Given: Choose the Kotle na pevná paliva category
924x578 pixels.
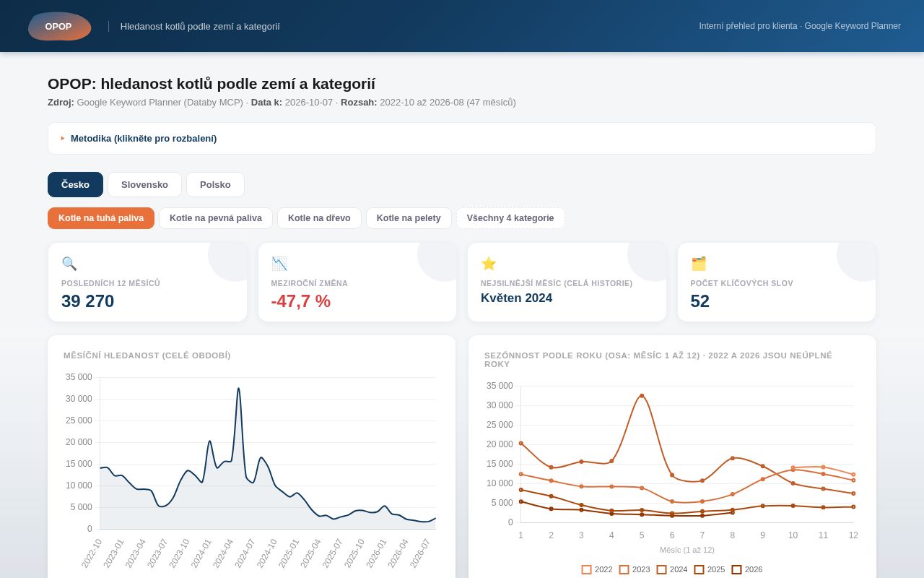Looking at the screenshot, I should tap(216, 218).
